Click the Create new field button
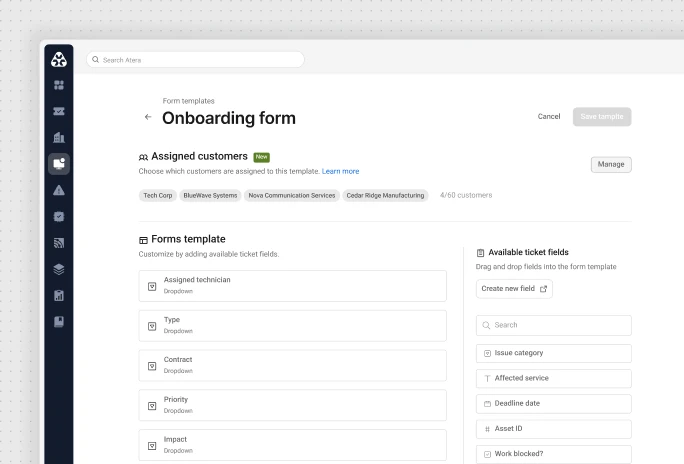 click(514, 289)
